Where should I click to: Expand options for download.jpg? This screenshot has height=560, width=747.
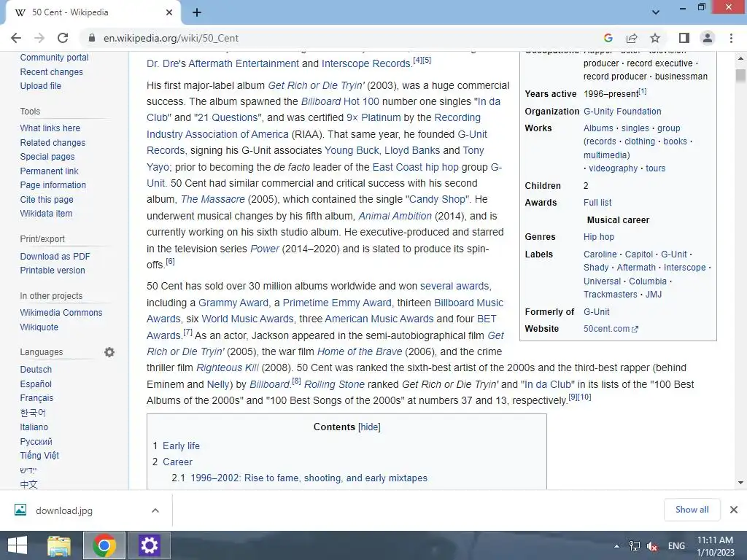pos(155,510)
